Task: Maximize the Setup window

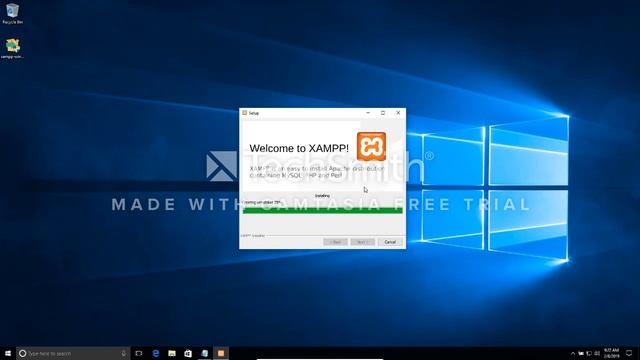Action: point(383,113)
